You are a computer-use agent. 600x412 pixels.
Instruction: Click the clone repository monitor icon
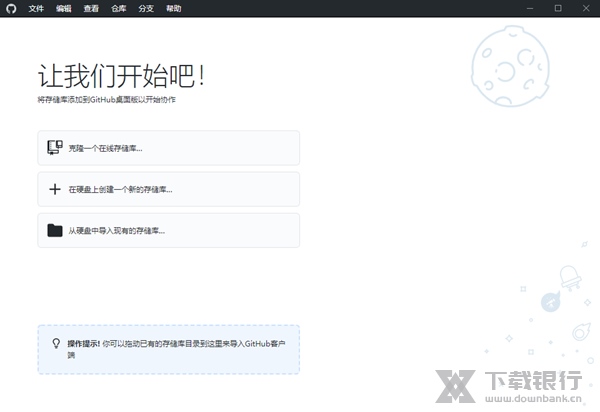pos(55,148)
